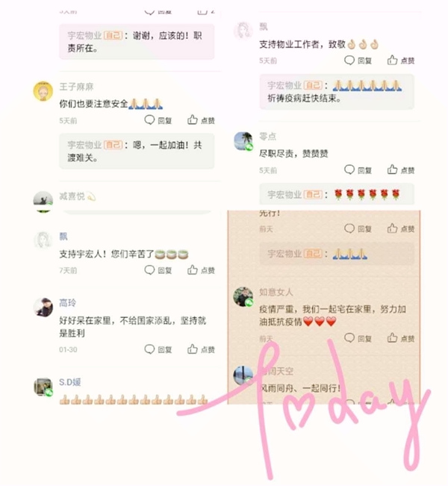Image resolution: width=448 pixels, height=486 pixels.
Task: Open 宇宏物业 reply 一起加油 共渡难关
Action: [137, 152]
